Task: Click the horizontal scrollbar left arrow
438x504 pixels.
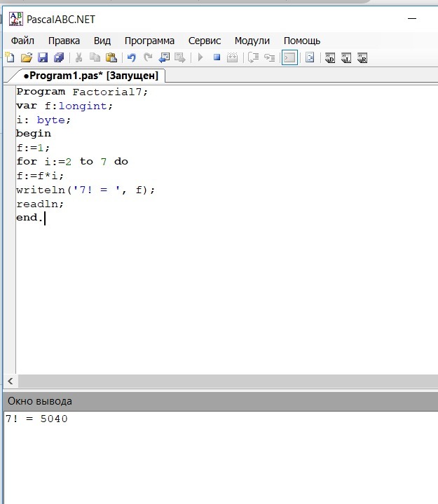Action: (x=11, y=381)
